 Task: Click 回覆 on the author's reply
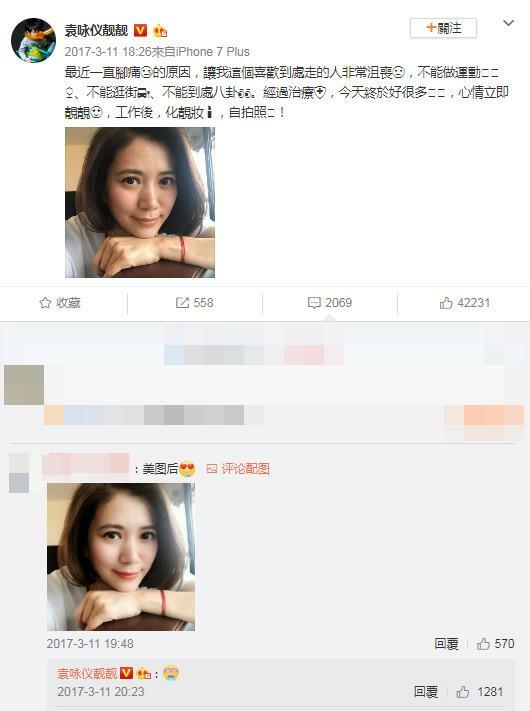pos(426,692)
